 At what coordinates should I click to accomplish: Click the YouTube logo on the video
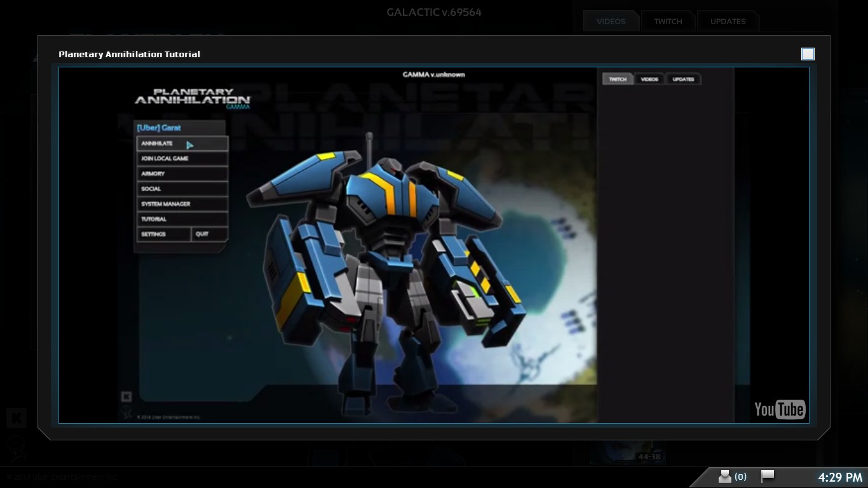point(780,410)
